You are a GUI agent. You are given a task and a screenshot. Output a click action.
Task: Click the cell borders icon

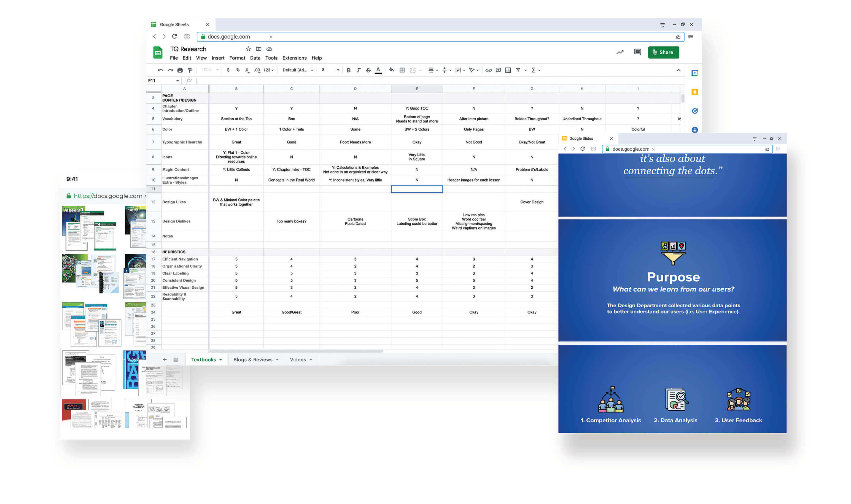tap(402, 70)
